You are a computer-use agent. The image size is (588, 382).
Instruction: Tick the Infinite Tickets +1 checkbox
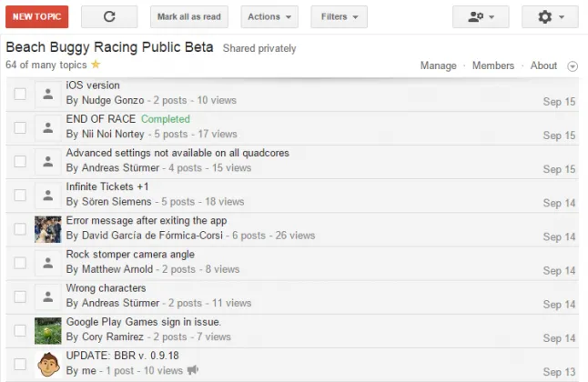[20, 195]
